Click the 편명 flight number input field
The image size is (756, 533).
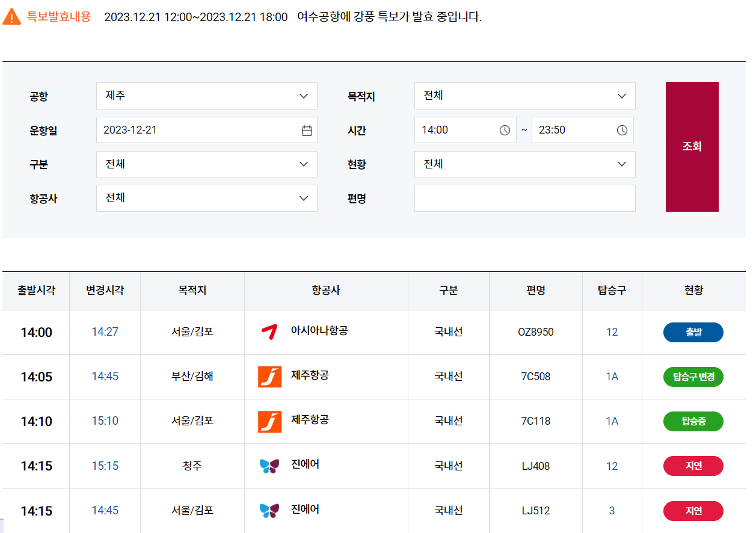pos(524,198)
